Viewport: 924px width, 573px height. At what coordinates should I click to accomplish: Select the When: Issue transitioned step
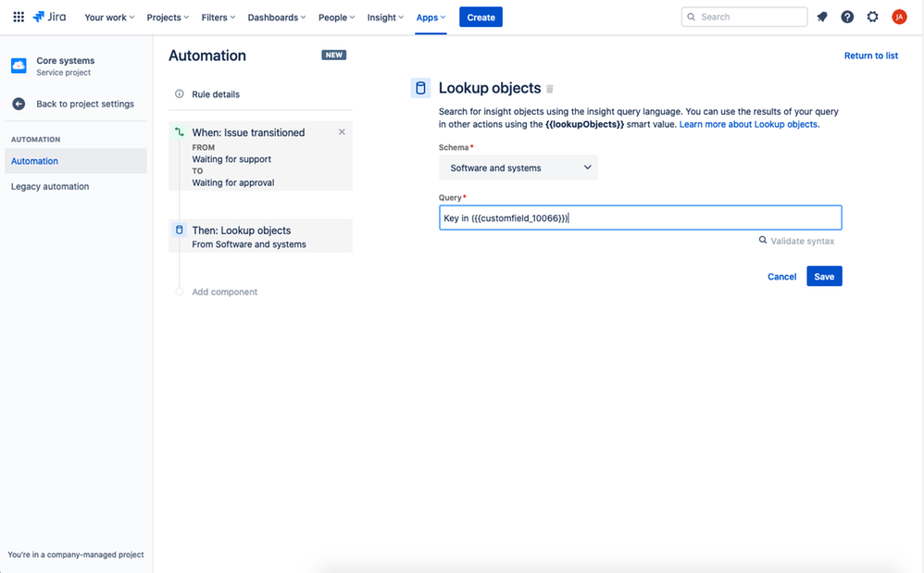[x=260, y=156]
